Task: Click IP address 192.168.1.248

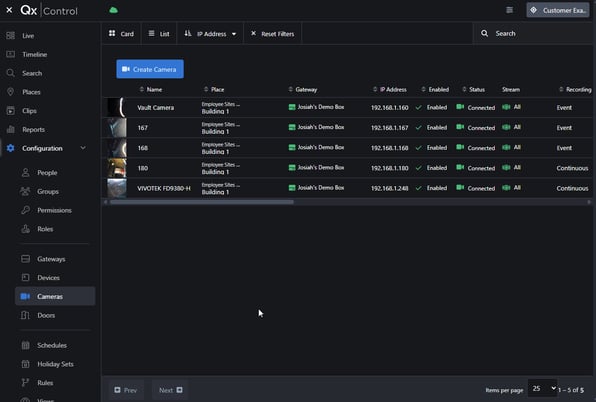Action: [390, 188]
